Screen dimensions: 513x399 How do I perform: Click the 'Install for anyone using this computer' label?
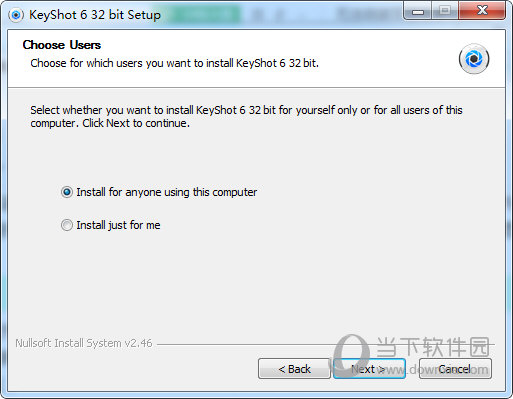pyautogui.click(x=167, y=192)
